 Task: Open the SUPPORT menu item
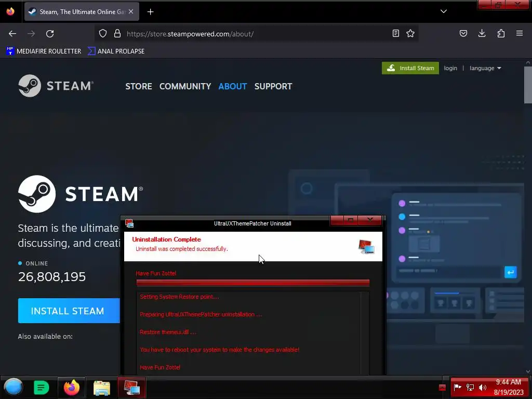click(273, 87)
